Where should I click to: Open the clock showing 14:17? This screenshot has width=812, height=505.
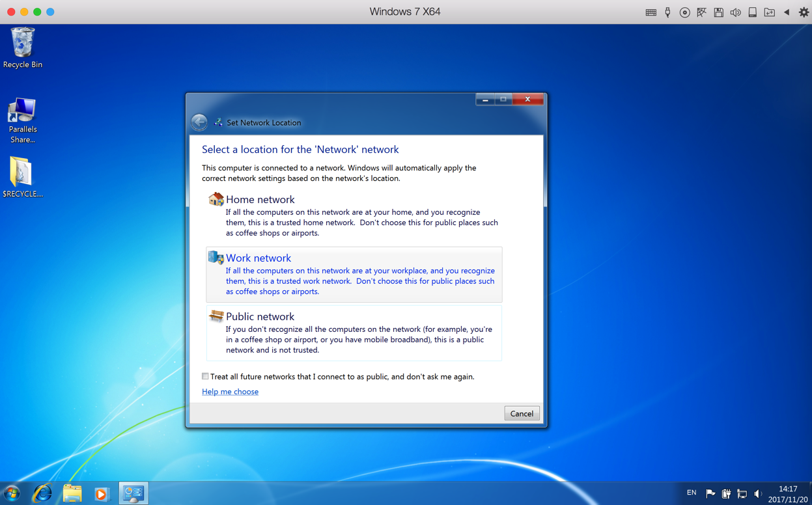[787, 494]
